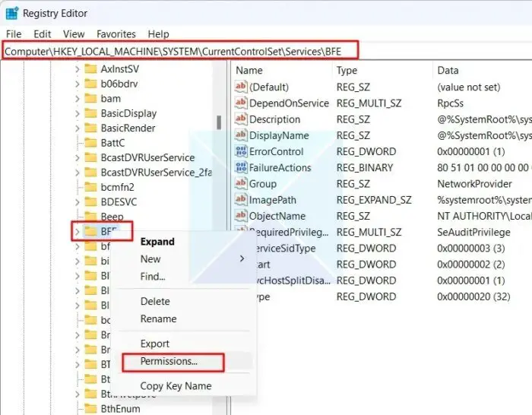The width and height of the screenshot is (532, 415).
Task: Select the b06bdrv folder icon
Action: pyautogui.click(x=90, y=84)
